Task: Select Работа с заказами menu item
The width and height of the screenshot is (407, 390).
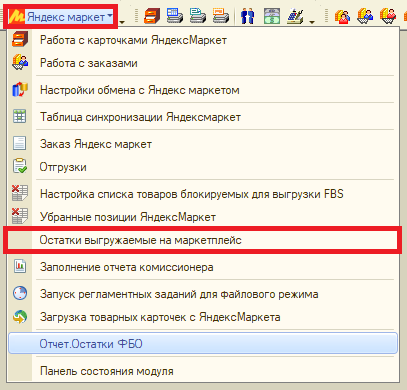Action: click(x=203, y=63)
